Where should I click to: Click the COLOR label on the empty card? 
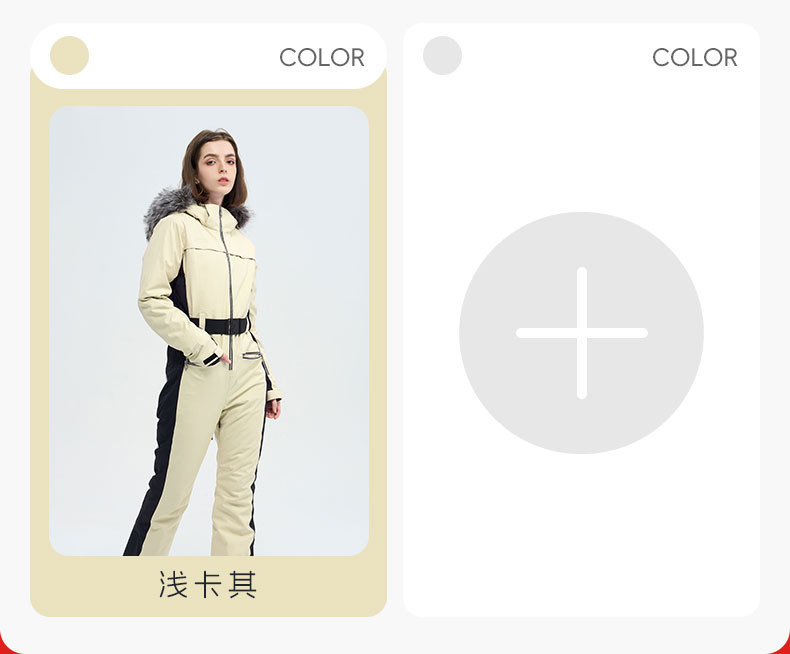coord(695,57)
